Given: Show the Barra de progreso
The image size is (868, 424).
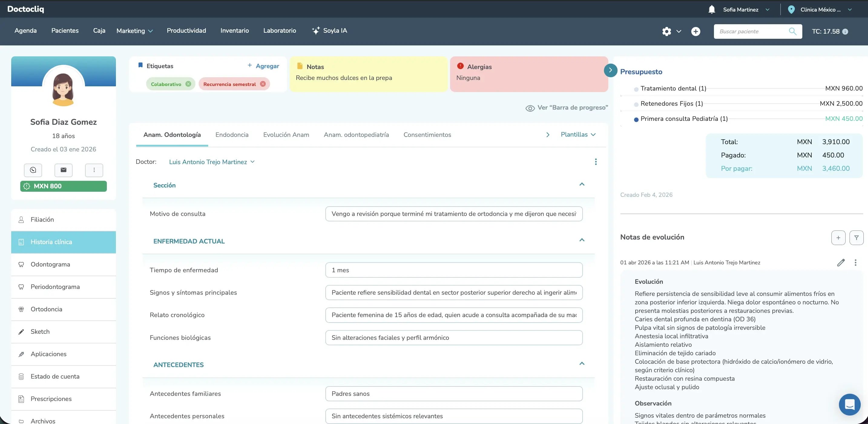Looking at the screenshot, I should 567,108.
